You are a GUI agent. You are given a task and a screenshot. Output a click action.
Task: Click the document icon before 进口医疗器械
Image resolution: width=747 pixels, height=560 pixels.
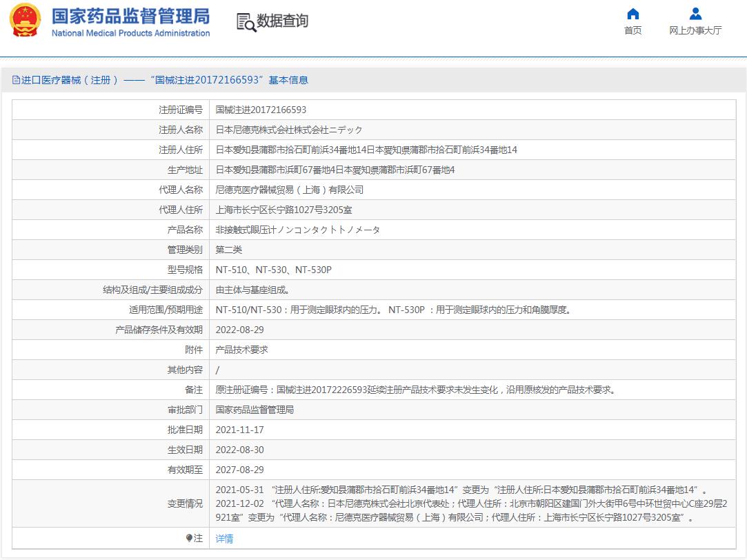[x=16, y=80]
